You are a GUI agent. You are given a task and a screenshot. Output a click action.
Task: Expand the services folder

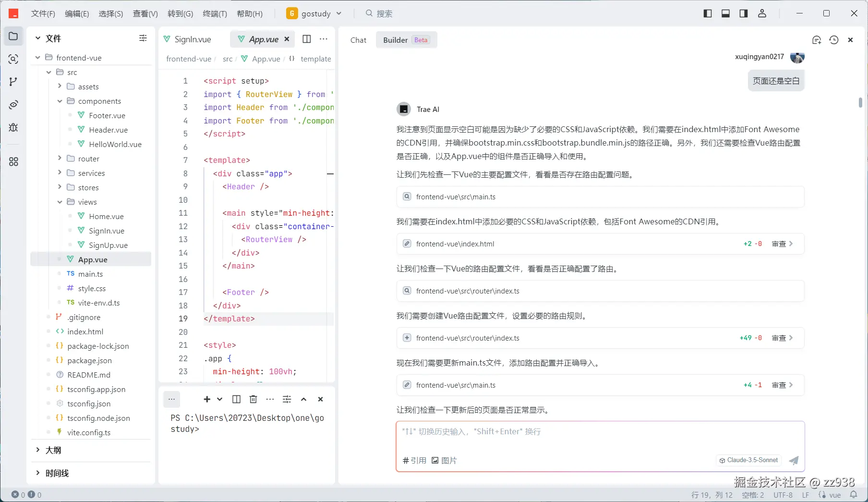pyautogui.click(x=60, y=172)
